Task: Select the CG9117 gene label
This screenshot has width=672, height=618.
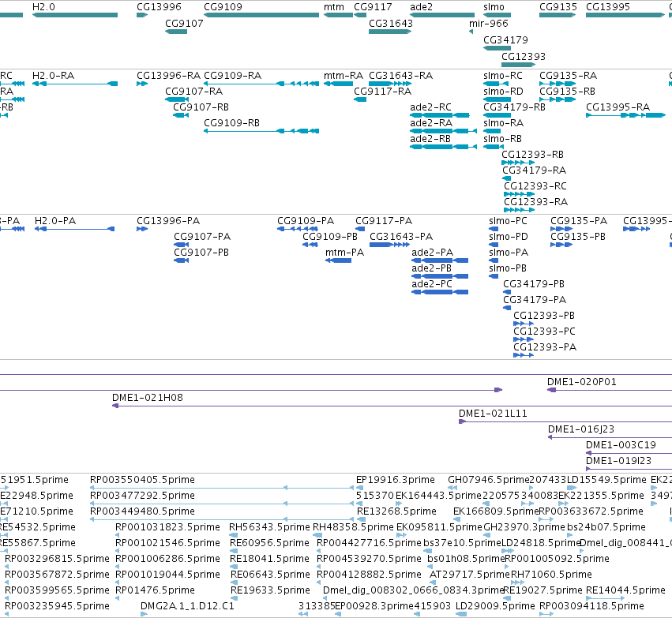Action: point(373,7)
